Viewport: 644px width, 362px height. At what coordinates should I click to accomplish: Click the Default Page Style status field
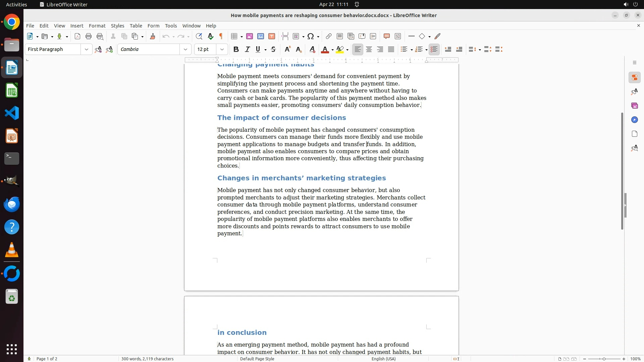(x=257, y=359)
